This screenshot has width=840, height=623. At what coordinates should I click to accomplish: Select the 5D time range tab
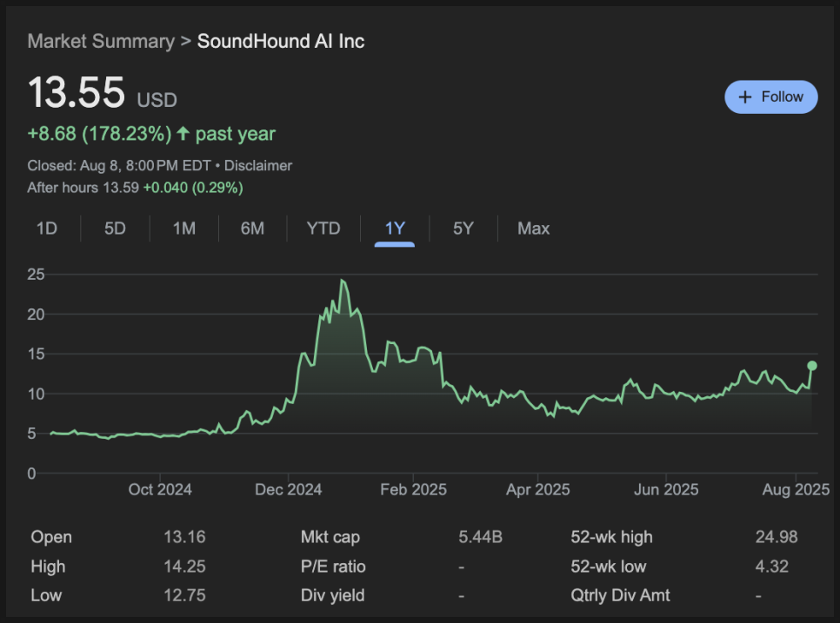(115, 229)
